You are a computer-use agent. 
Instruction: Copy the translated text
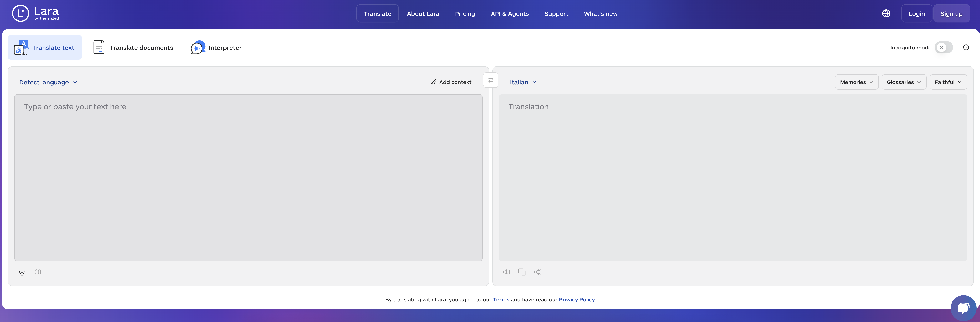(x=522, y=272)
